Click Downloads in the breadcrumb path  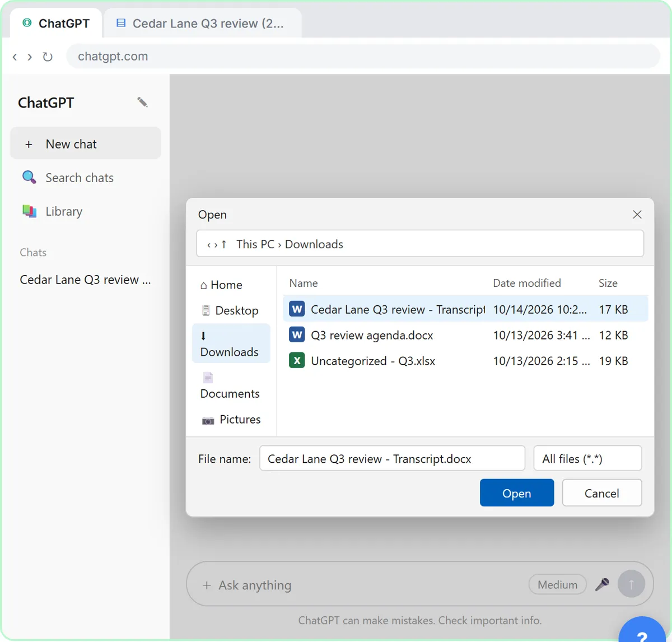click(314, 244)
